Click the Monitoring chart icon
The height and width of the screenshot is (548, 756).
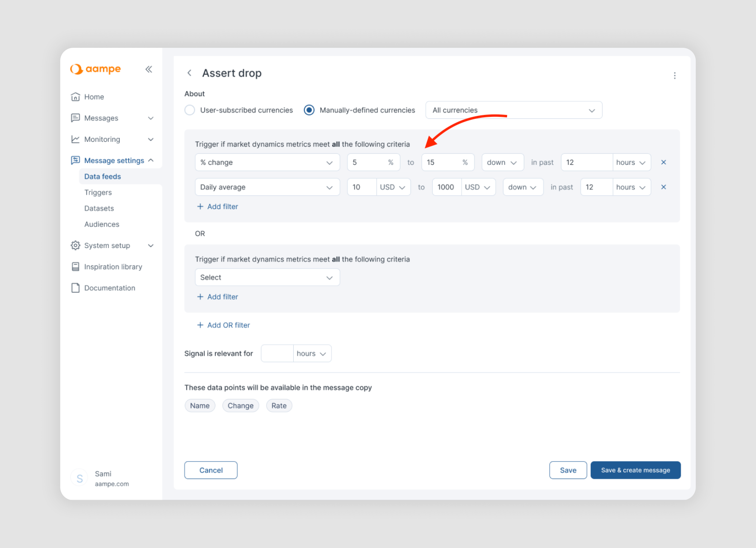tap(76, 139)
